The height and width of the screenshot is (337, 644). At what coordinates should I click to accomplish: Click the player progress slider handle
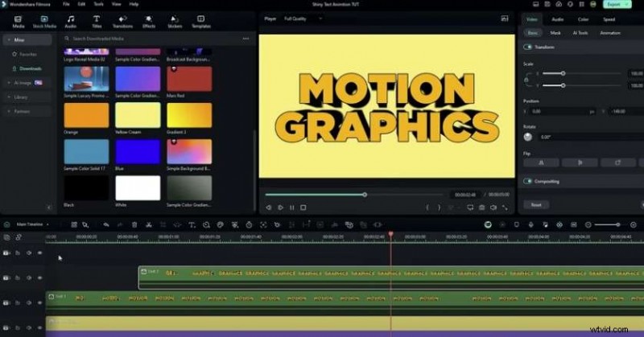[x=365, y=195]
